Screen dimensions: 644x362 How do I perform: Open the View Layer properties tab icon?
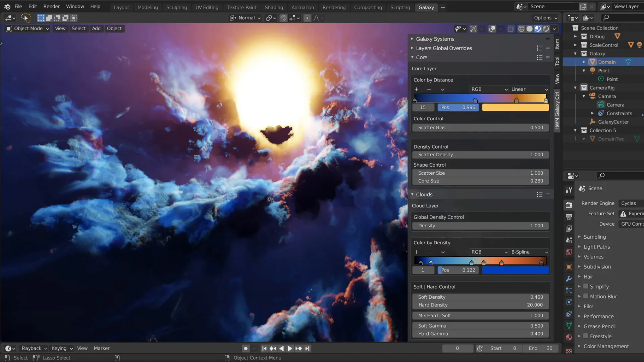(x=569, y=229)
